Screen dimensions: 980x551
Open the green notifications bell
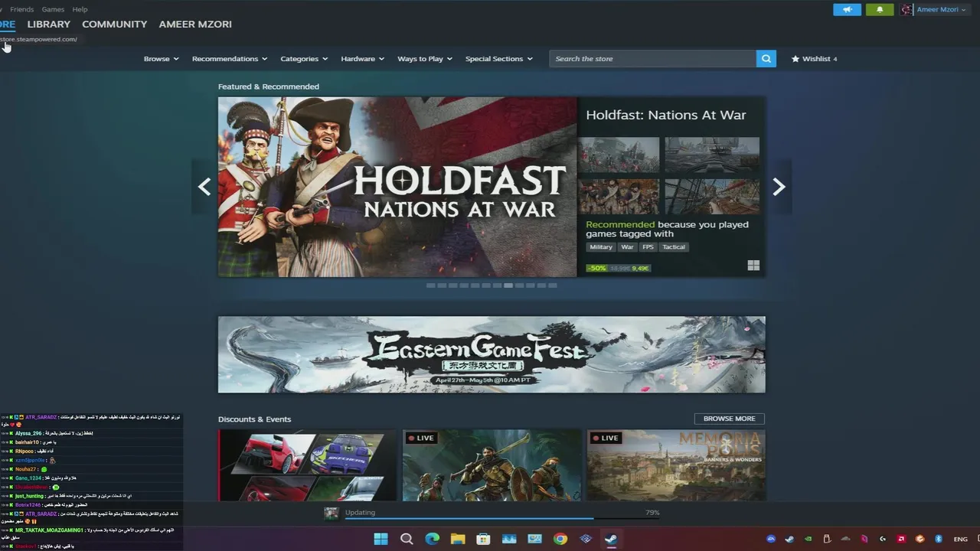tap(880, 10)
